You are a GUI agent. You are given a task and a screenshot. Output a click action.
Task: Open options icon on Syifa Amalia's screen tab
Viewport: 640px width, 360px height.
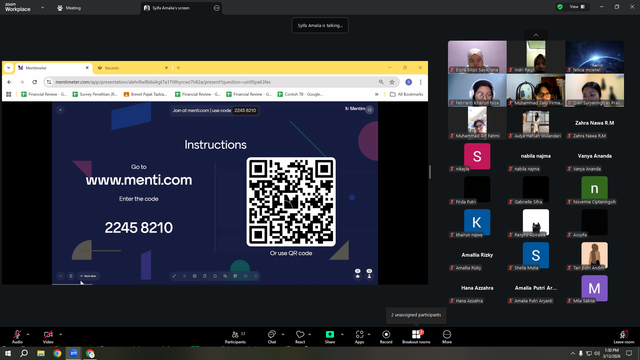pos(216,8)
